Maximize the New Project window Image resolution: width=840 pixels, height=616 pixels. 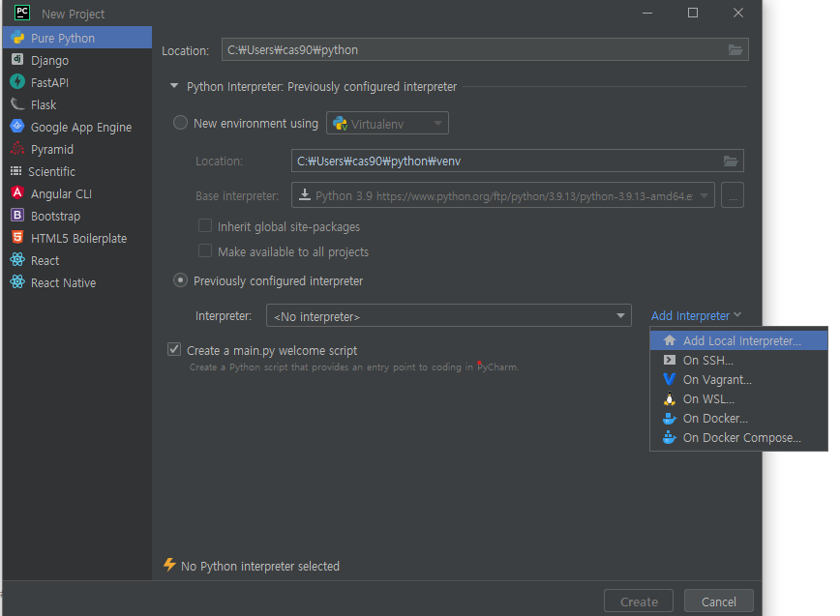(x=693, y=13)
